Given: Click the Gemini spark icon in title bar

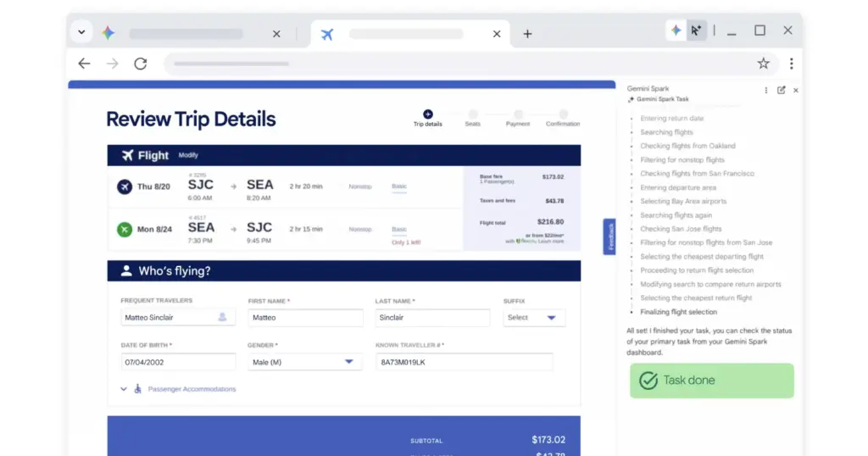Looking at the screenshot, I should 676,31.
